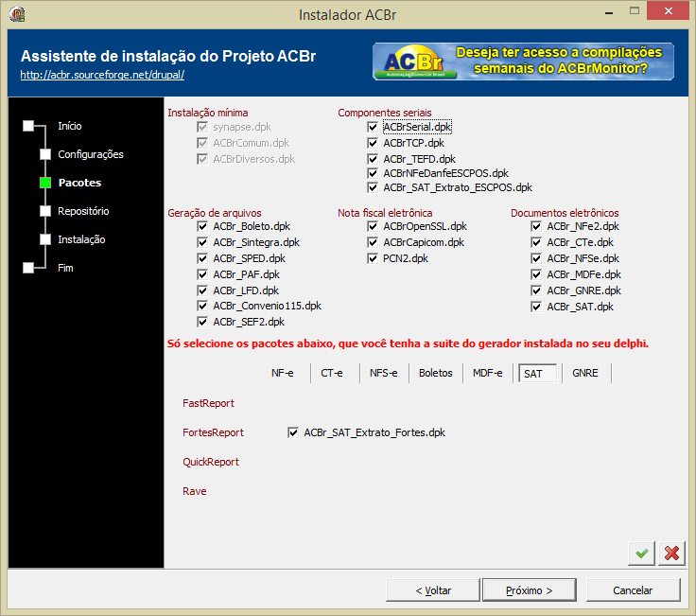
Task: Toggle ACBr_Sintegra.dpk checkbox
Action: pyautogui.click(x=202, y=242)
